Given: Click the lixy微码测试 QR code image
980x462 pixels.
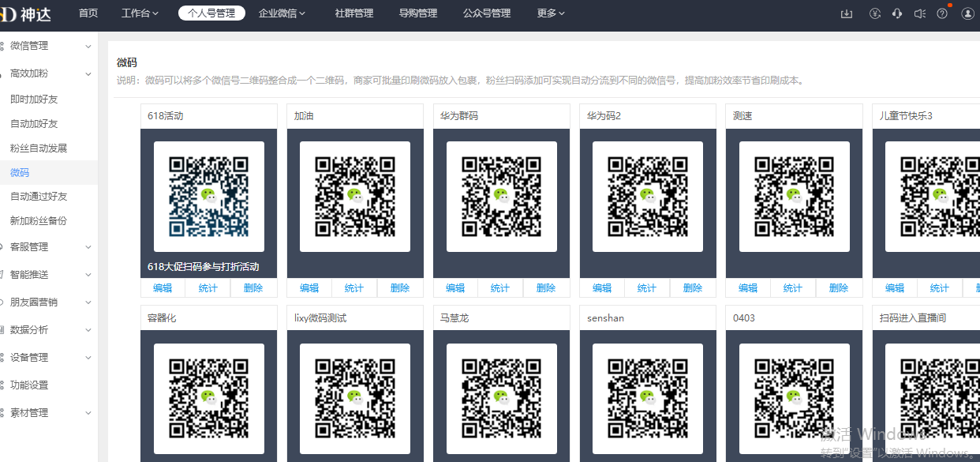Looking at the screenshot, I should 355,399.
